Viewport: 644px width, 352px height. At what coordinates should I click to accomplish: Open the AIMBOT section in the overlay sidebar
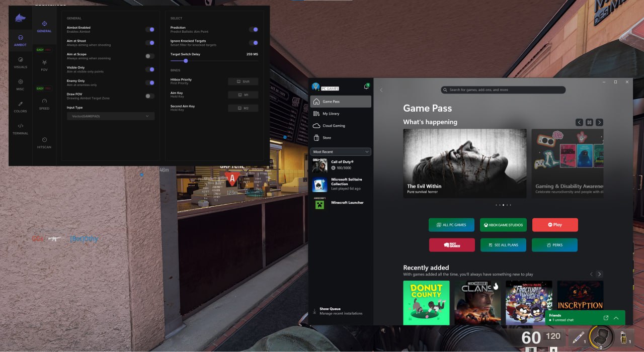click(x=21, y=40)
